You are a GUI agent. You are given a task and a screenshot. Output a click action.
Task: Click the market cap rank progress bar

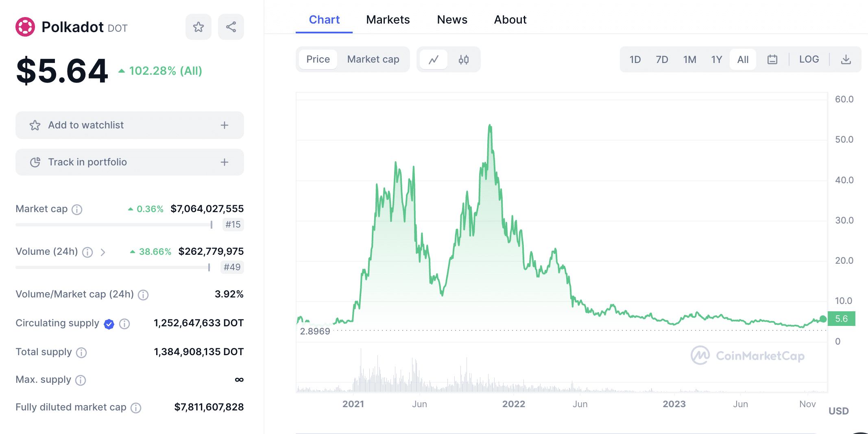(x=114, y=225)
